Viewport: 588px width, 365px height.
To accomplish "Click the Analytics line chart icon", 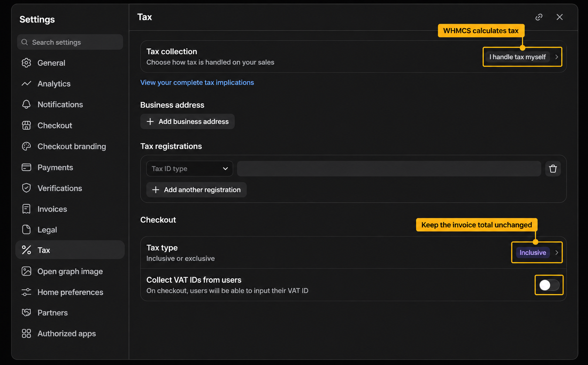I will click(26, 84).
